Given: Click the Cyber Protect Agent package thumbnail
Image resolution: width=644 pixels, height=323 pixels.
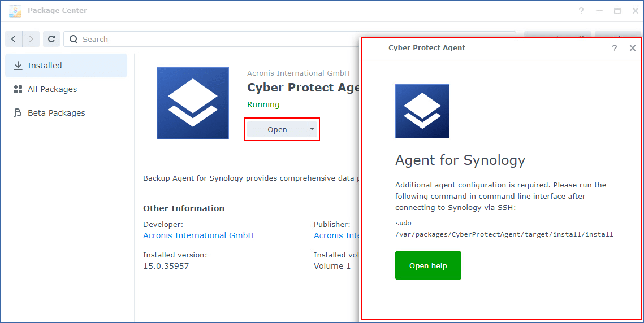Looking at the screenshot, I should point(192,103).
